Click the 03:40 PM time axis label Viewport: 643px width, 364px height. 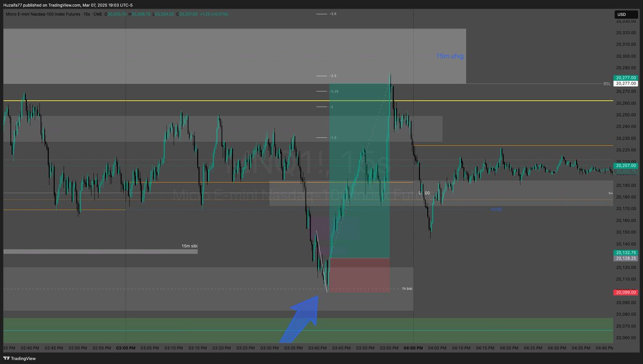[x=317, y=348]
